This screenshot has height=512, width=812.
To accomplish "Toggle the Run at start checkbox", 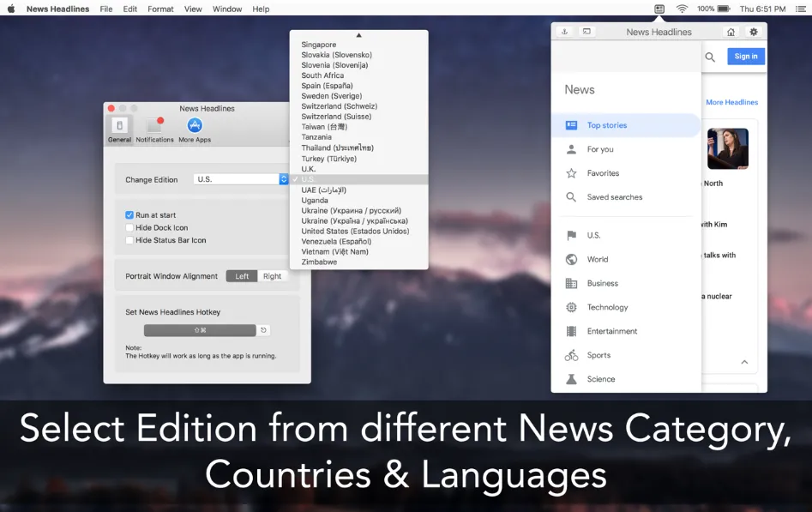I will pos(129,215).
